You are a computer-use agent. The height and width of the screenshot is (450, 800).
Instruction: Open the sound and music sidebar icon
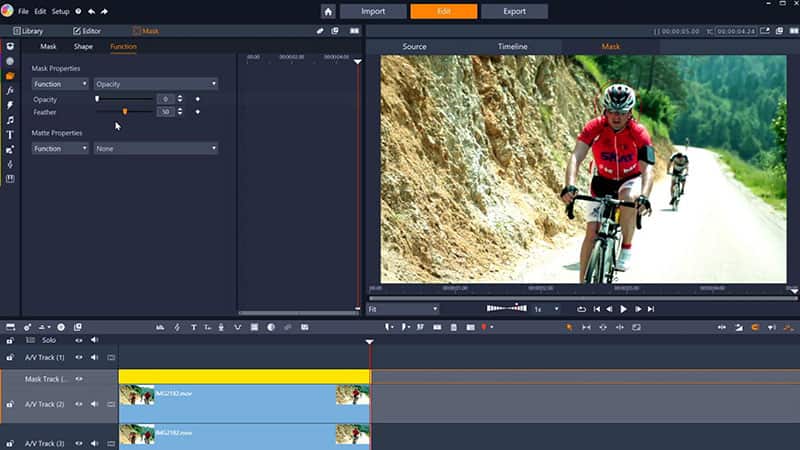pos(10,119)
